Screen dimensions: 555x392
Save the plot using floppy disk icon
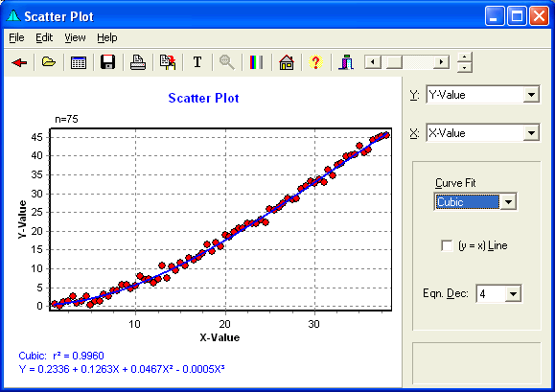(107, 62)
